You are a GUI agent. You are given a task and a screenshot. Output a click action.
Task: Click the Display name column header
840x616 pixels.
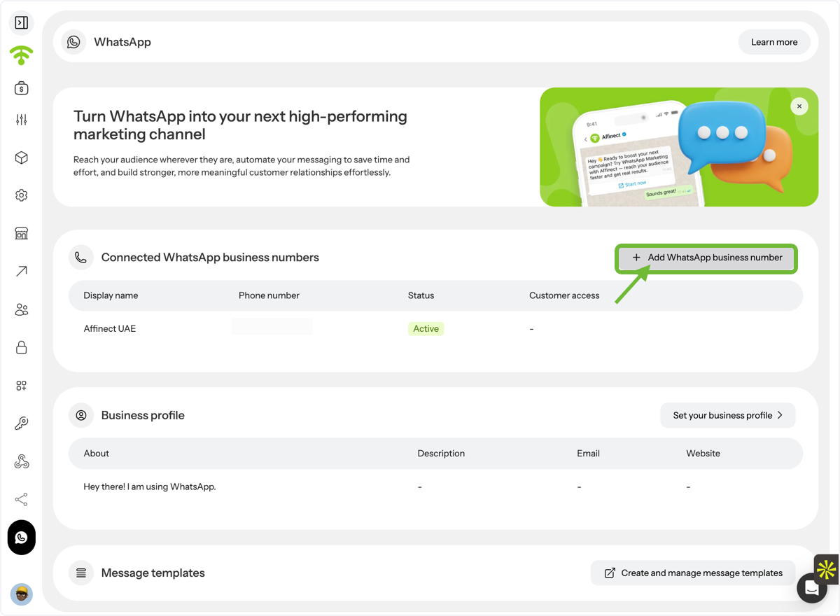point(111,295)
